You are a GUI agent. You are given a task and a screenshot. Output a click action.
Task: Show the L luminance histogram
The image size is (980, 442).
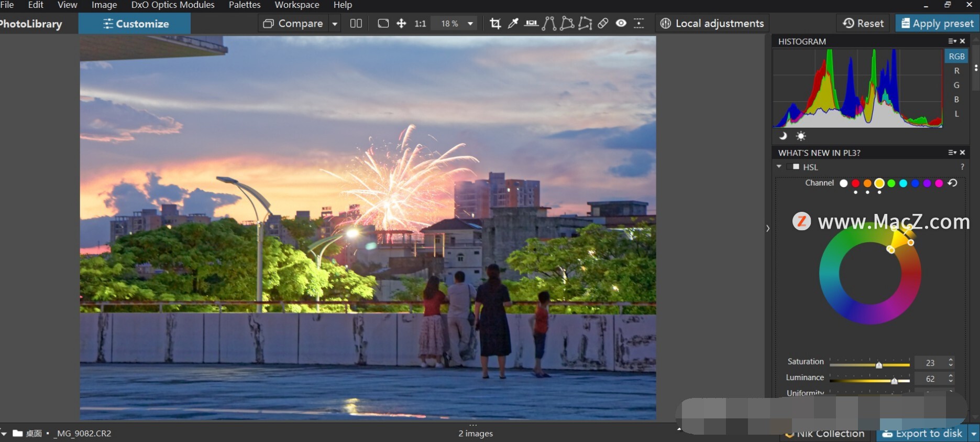[x=956, y=114]
